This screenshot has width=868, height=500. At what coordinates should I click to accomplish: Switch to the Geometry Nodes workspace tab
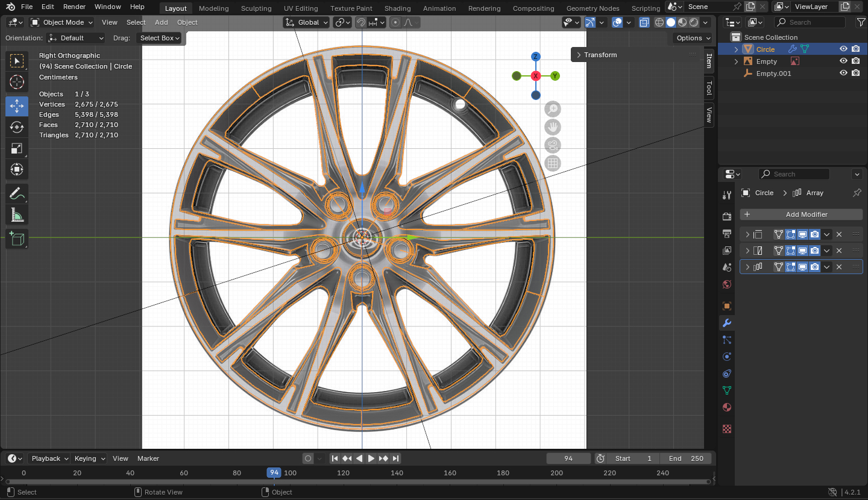coord(593,8)
